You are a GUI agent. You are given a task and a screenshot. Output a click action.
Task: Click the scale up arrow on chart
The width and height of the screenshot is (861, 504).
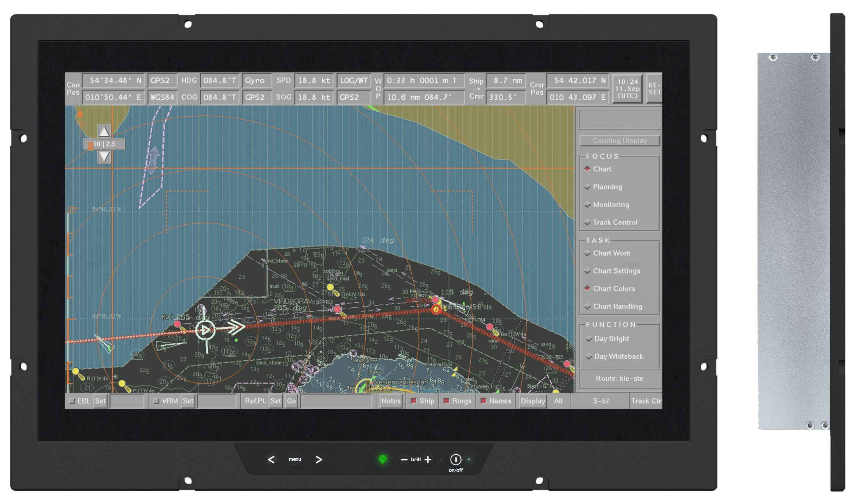pos(104,131)
